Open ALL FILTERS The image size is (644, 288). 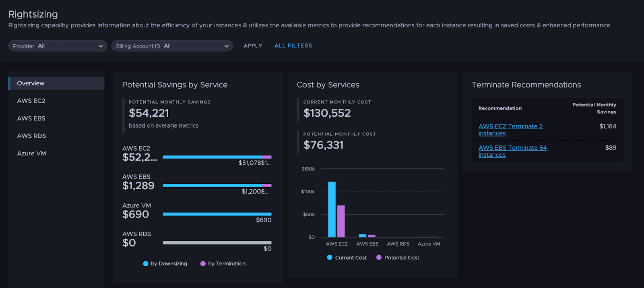293,46
